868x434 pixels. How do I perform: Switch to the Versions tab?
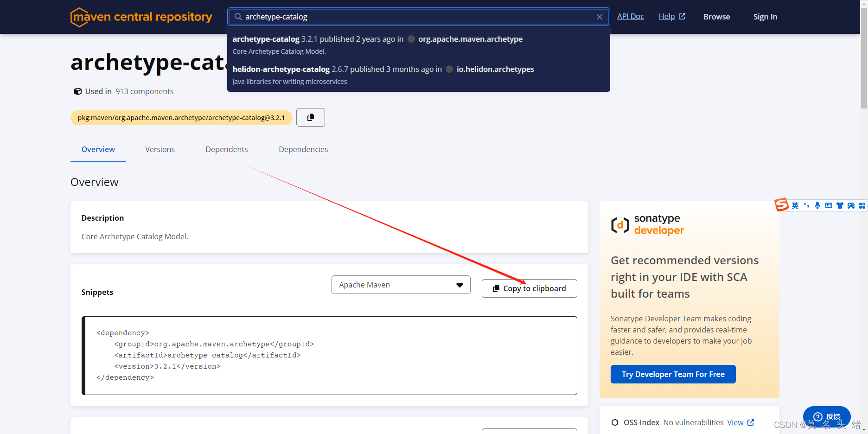coord(160,149)
